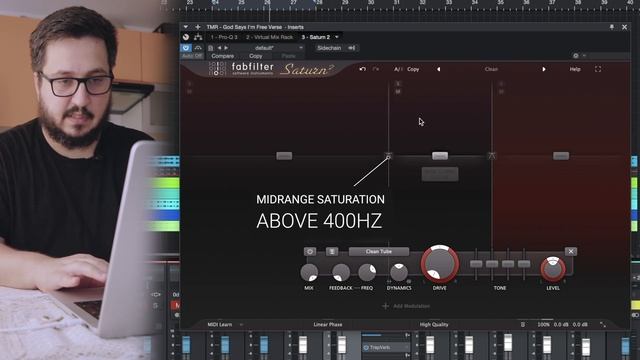Click the icon beside band power button
640x360 pixels.
click(x=332, y=251)
